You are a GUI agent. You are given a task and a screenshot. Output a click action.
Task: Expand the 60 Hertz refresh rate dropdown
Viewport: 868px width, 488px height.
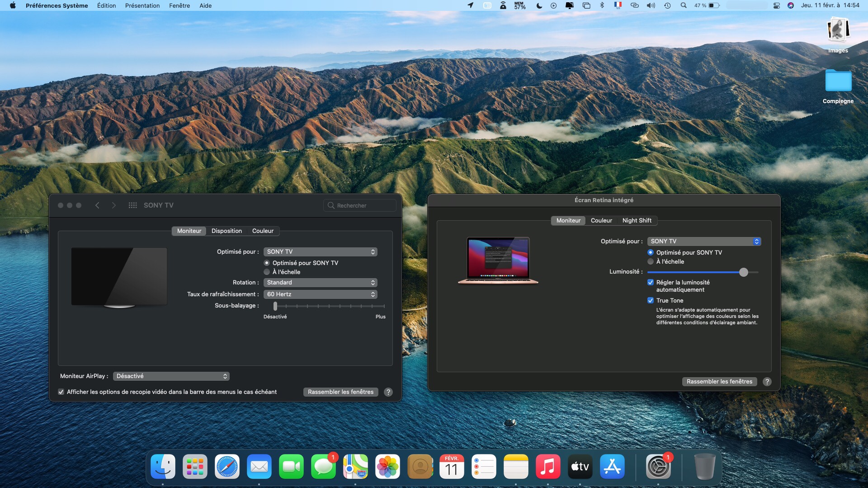[320, 294]
